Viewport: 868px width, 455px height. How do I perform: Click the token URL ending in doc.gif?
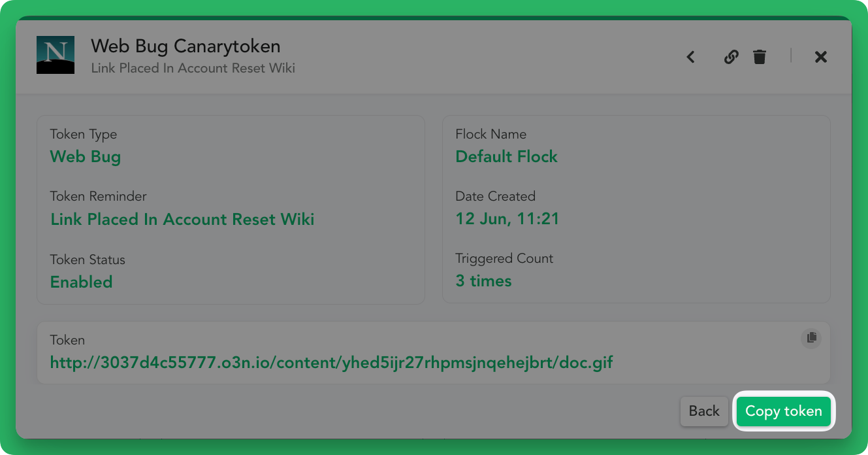click(331, 362)
